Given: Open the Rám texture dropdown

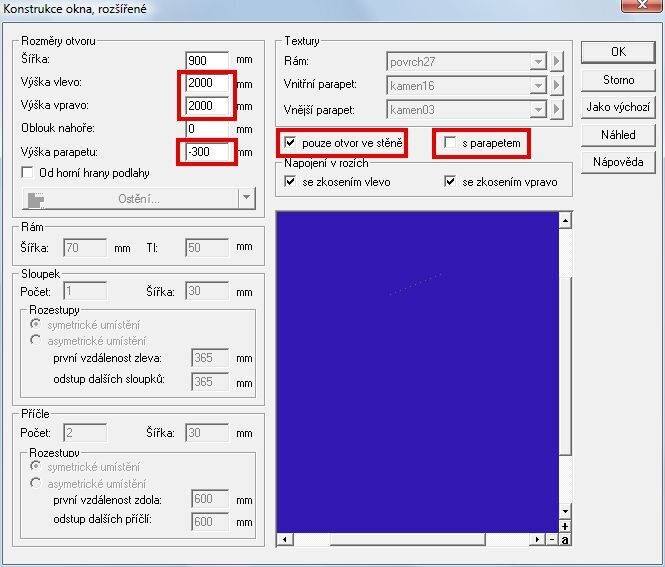Looking at the screenshot, I should point(538,62).
